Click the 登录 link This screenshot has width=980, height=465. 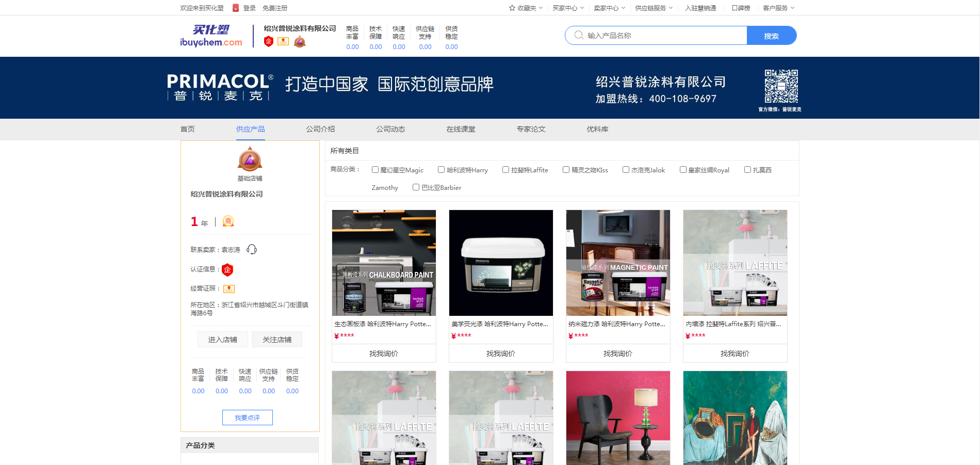click(250, 8)
